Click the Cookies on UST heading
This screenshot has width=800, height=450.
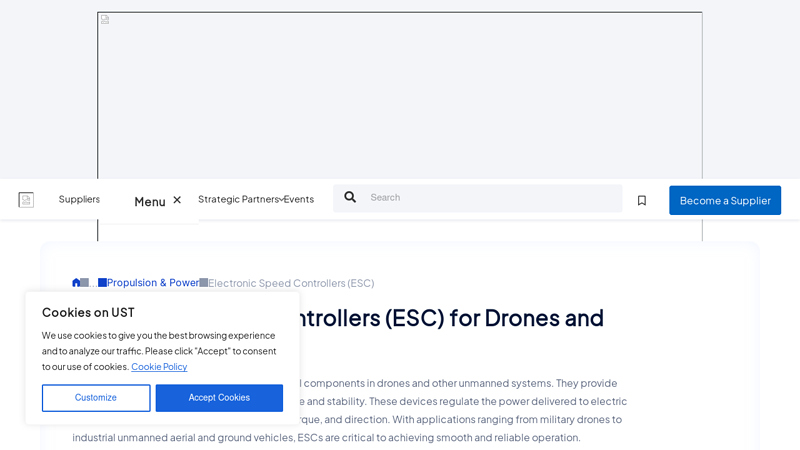[x=88, y=312]
